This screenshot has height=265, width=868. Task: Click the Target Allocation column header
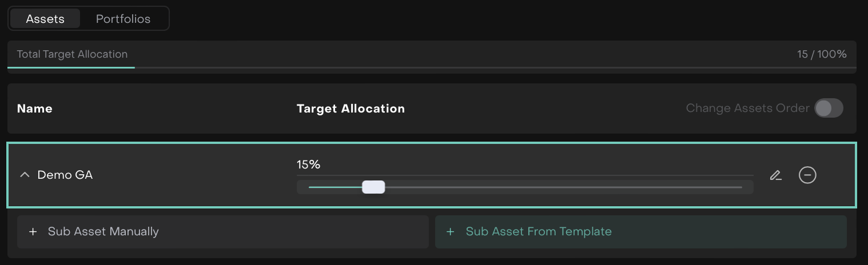pyautogui.click(x=351, y=109)
